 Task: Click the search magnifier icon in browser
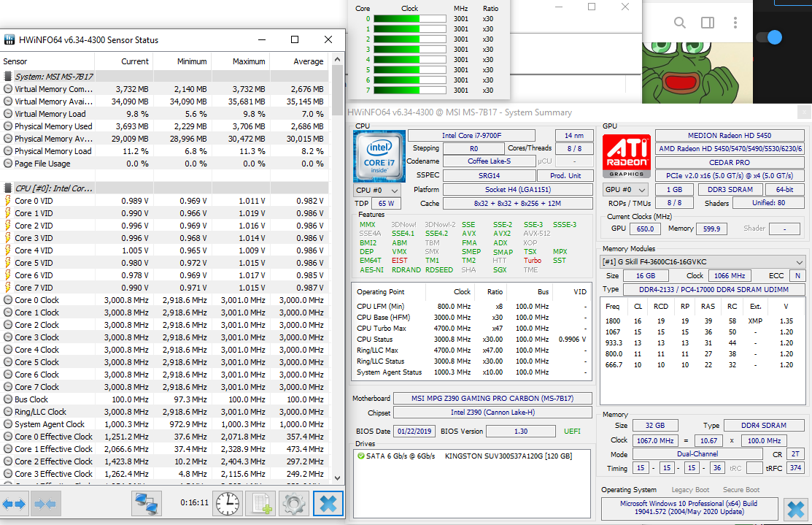click(679, 23)
